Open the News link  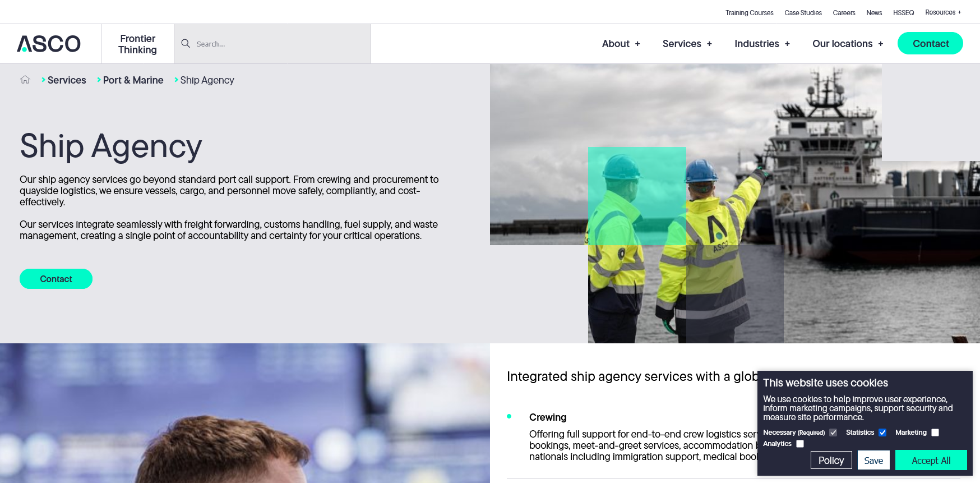click(x=874, y=13)
